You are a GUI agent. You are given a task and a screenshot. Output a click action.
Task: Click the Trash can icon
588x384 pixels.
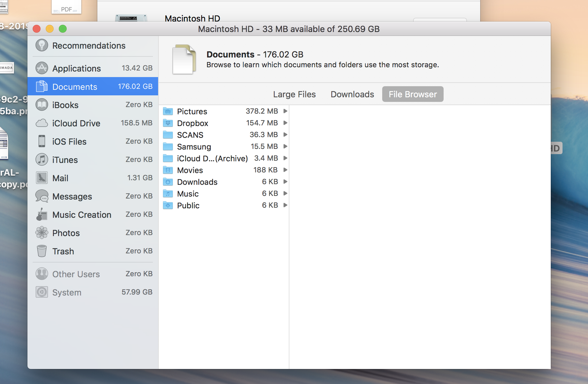(x=42, y=251)
